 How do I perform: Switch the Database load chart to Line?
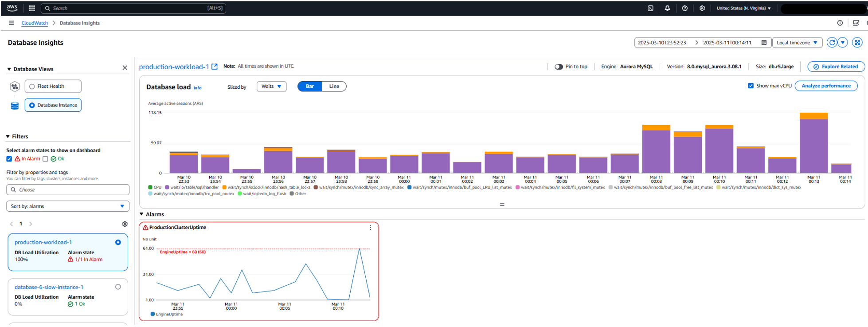334,87
